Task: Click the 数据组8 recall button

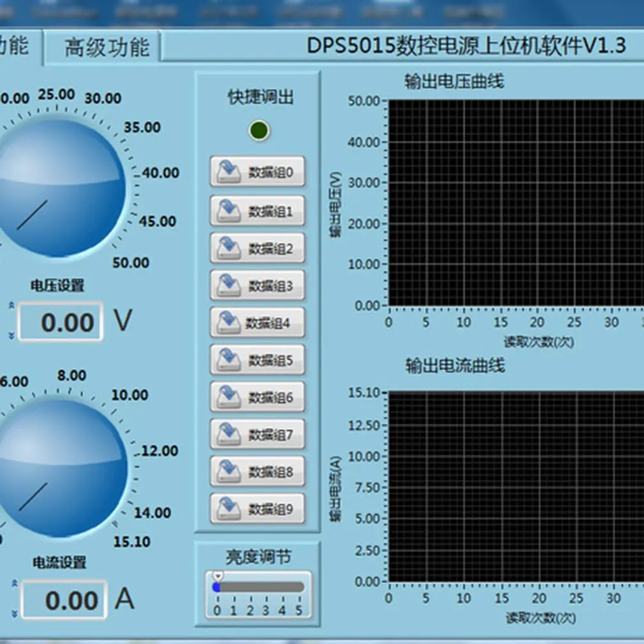Action: point(258,471)
